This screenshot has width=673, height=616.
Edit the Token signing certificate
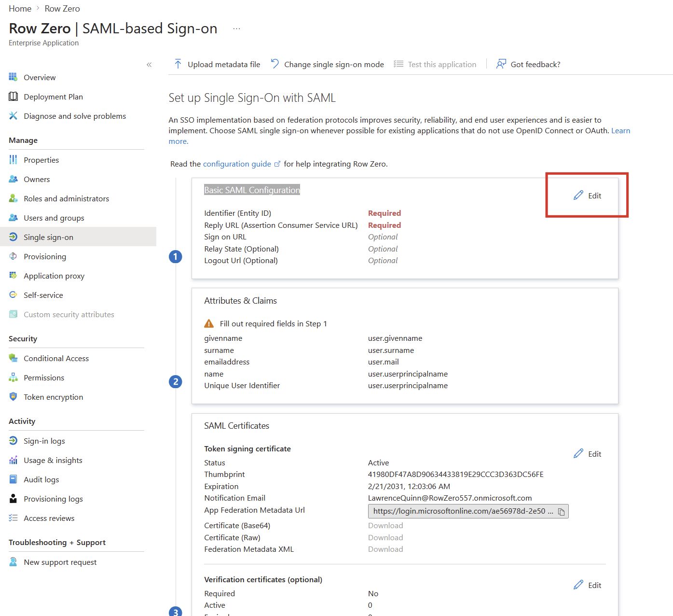pos(588,454)
